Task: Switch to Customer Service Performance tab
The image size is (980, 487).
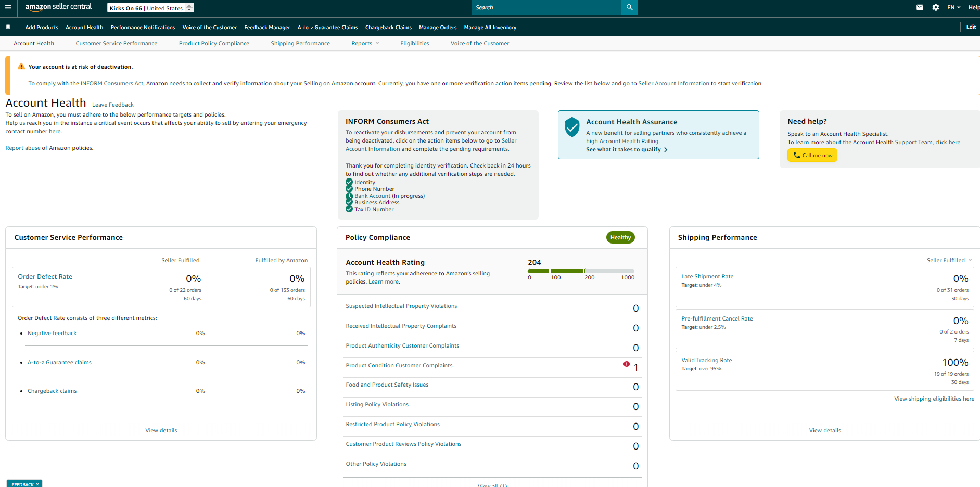Action: point(117,43)
